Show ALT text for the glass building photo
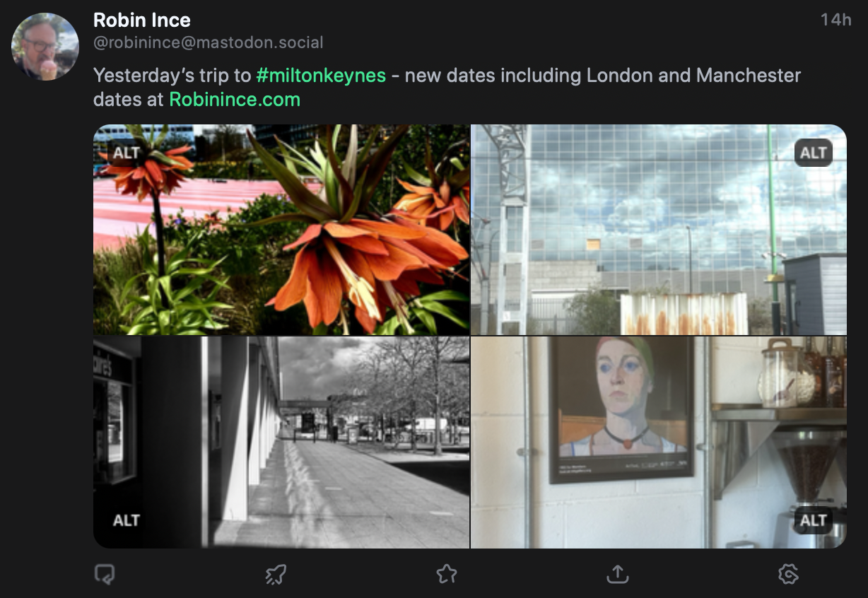868x598 pixels. [x=813, y=153]
